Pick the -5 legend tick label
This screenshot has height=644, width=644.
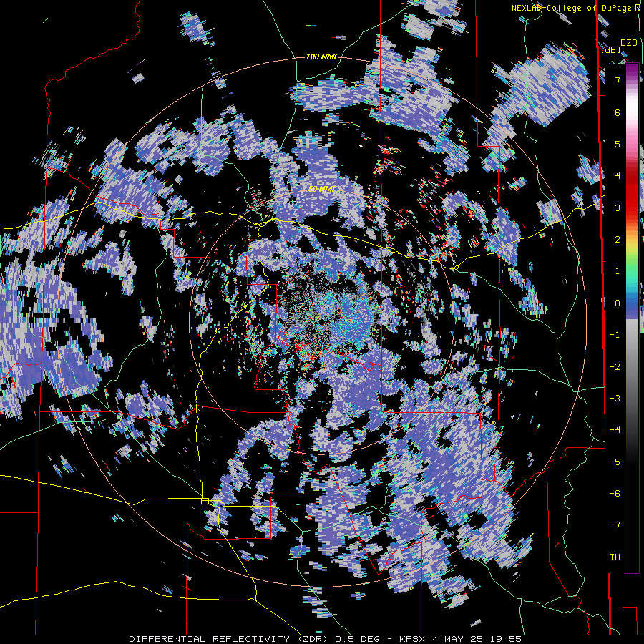pyautogui.click(x=615, y=462)
